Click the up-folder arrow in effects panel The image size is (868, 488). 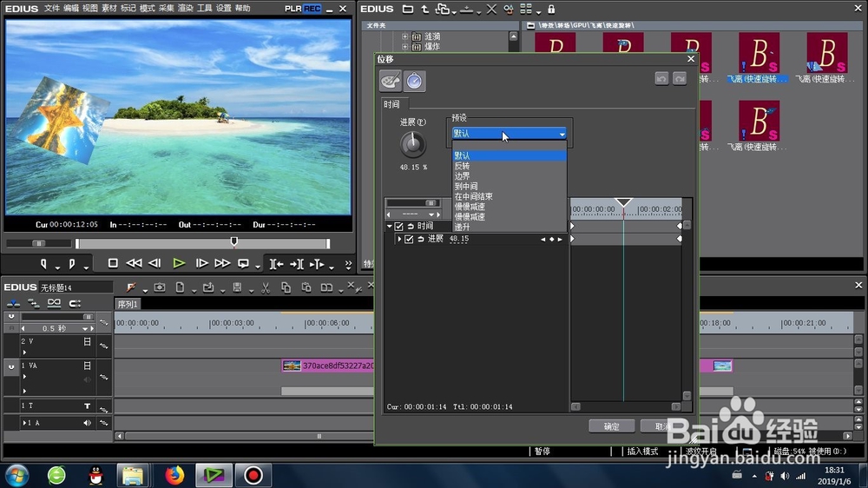point(424,9)
